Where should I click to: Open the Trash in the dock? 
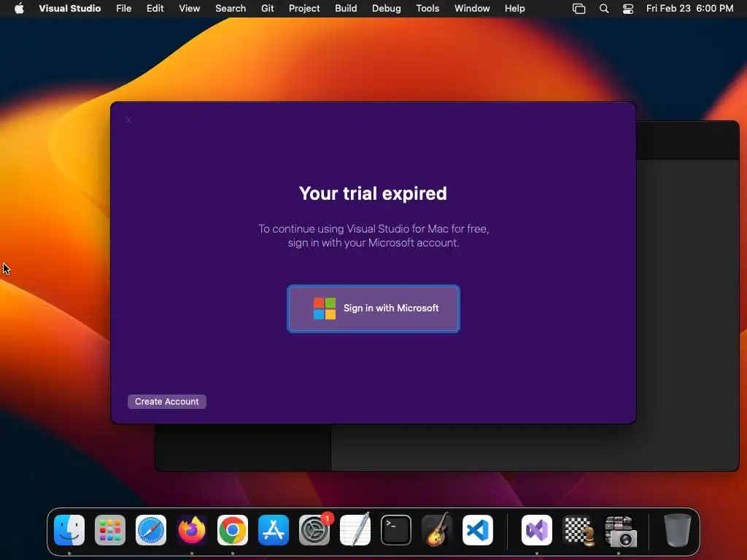tap(677, 530)
